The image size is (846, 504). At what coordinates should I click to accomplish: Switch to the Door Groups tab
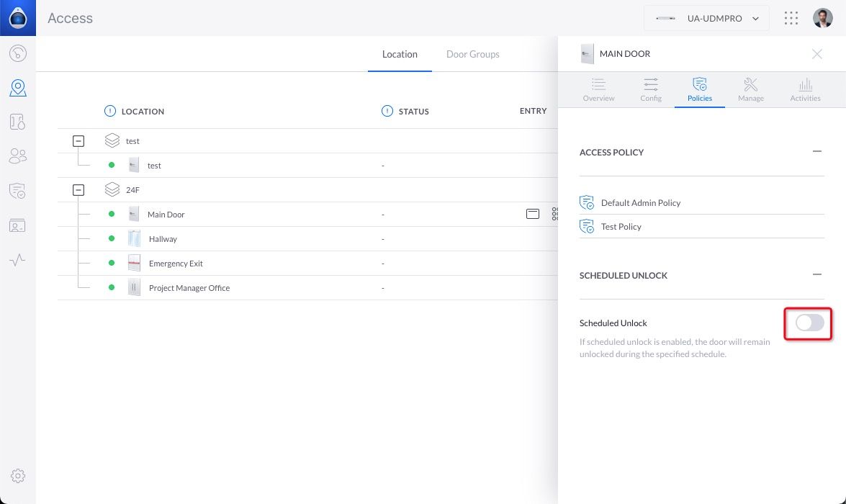point(472,54)
